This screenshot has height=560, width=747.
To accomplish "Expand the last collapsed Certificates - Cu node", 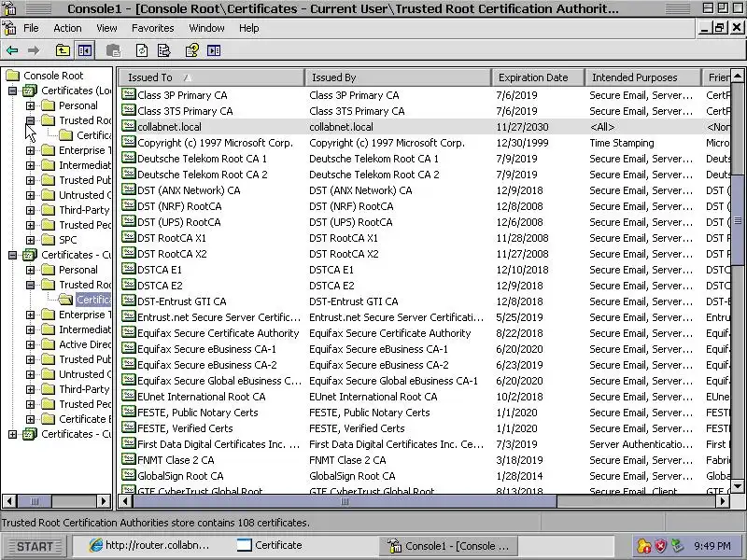I will tap(13, 434).
